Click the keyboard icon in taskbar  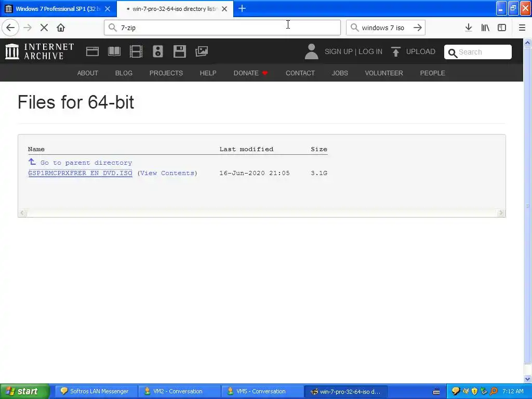[x=436, y=392]
